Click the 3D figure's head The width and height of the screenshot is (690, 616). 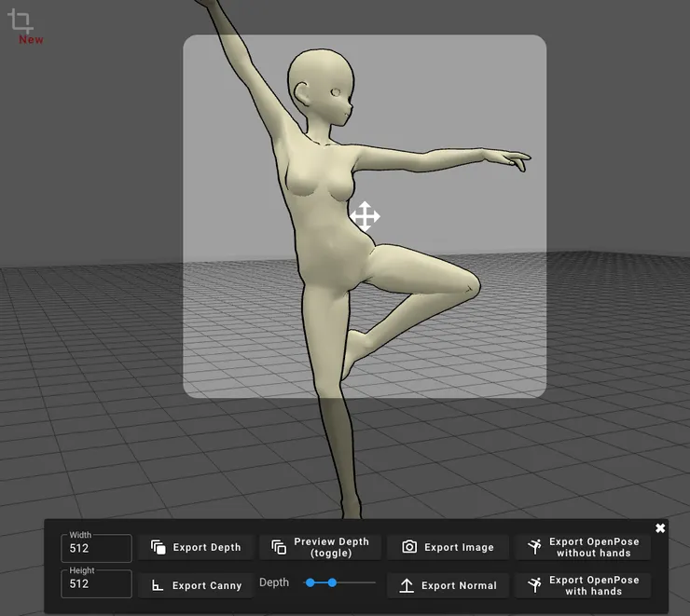tap(322, 88)
